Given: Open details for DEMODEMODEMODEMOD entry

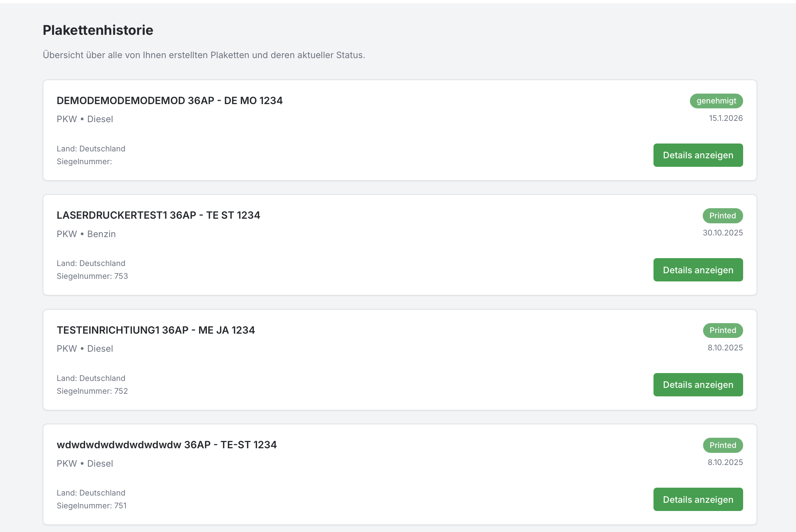Looking at the screenshot, I should coord(698,155).
